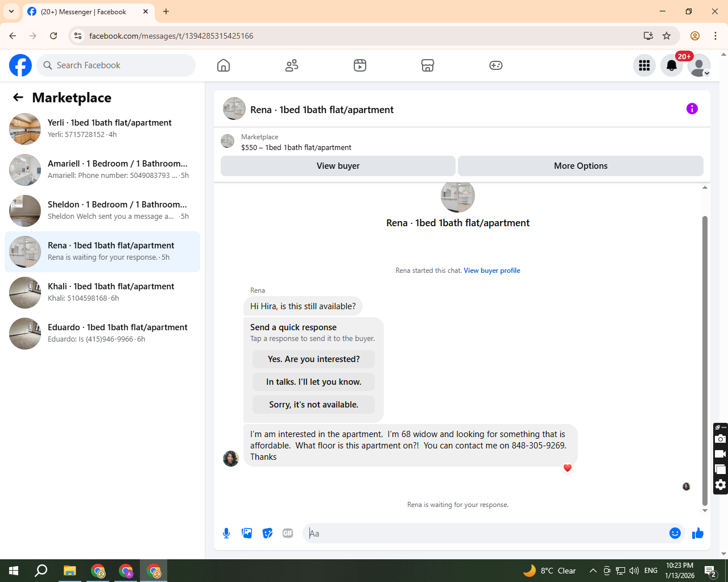The width and height of the screenshot is (728, 582).
Task: Click the video recorder icon in the side capture toolbar
Action: click(721, 454)
